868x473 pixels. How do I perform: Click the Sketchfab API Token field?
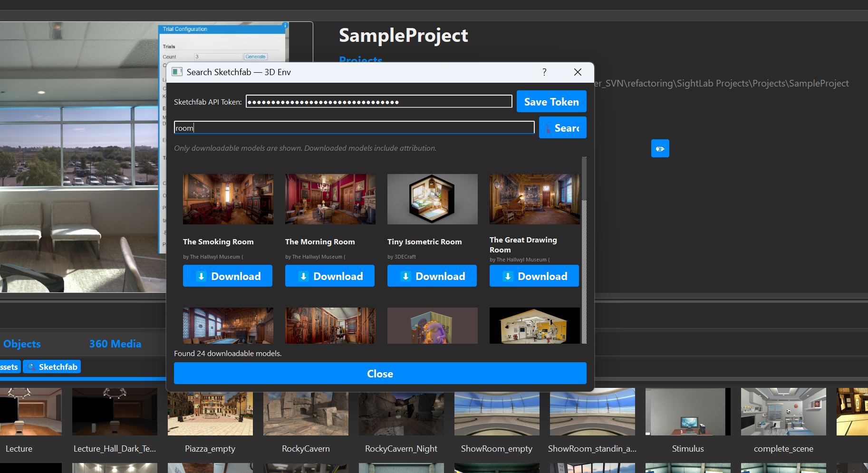point(378,102)
